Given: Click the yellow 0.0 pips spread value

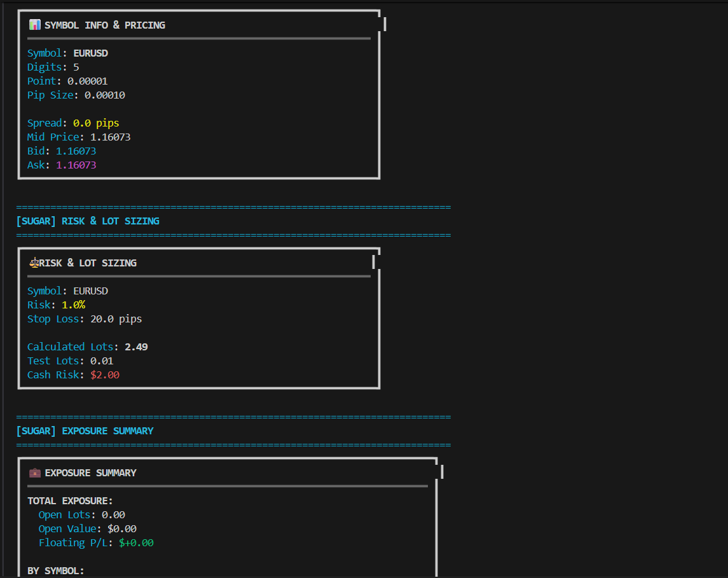Looking at the screenshot, I should (x=96, y=123).
